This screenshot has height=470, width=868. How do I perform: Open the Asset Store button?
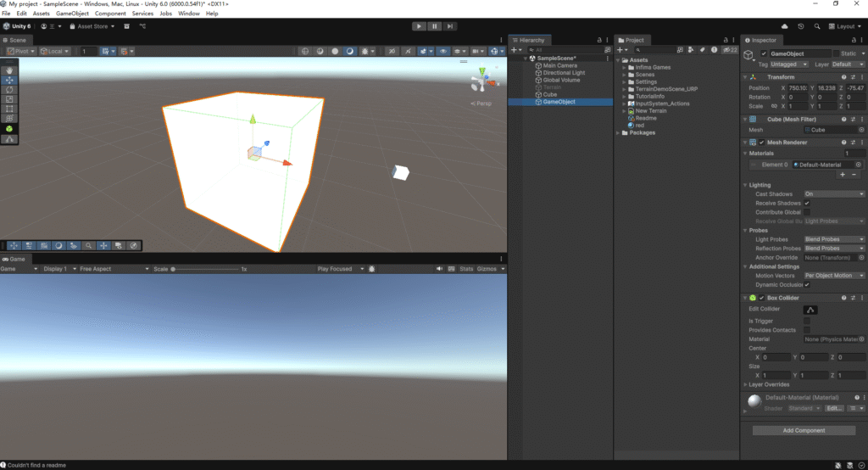pyautogui.click(x=92, y=26)
